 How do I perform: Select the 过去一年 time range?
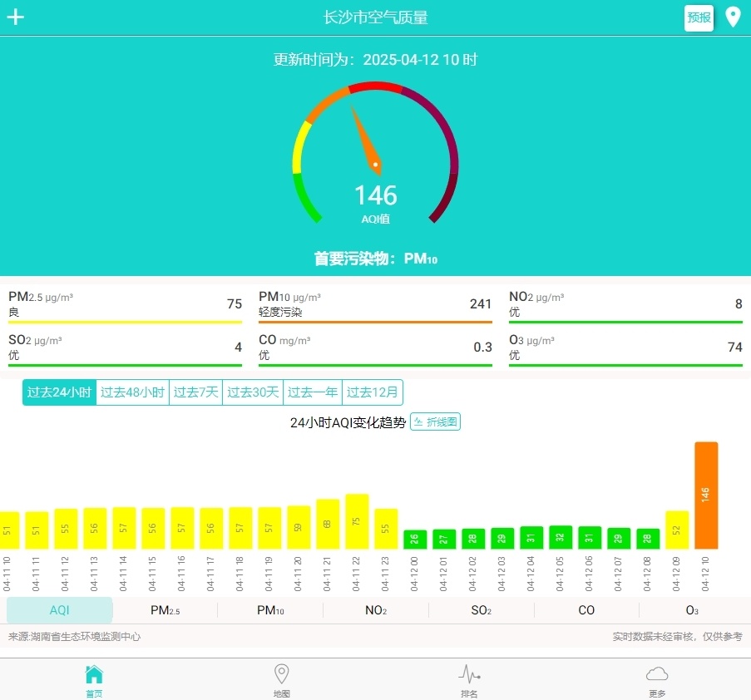pyautogui.click(x=313, y=392)
